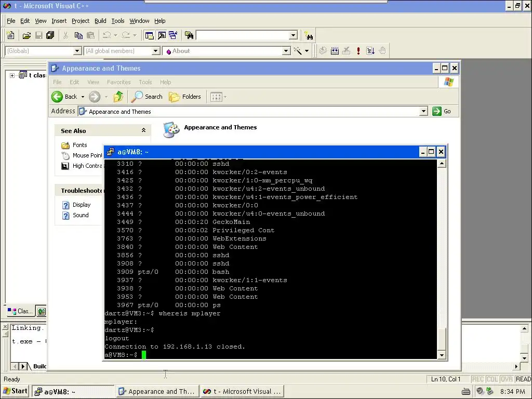Image resolution: width=532 pixels, height=399 pixels.
Task: Open the Project menu
Action: (x=81, y=21)
